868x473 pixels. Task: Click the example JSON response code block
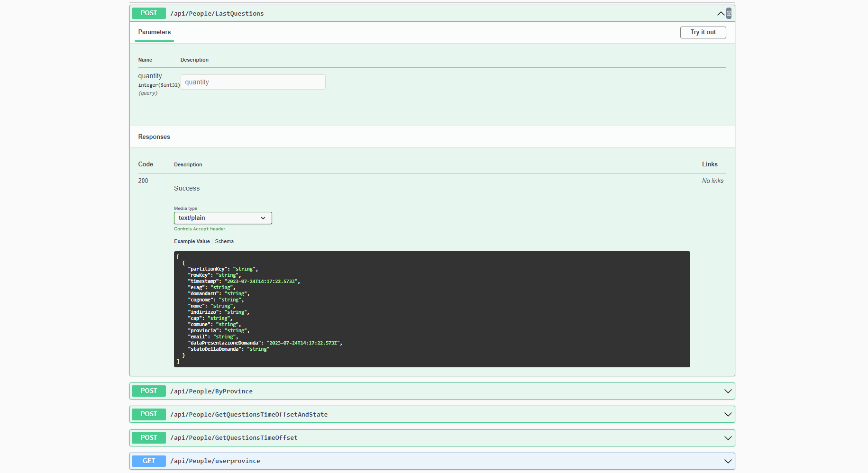(431, 309)
